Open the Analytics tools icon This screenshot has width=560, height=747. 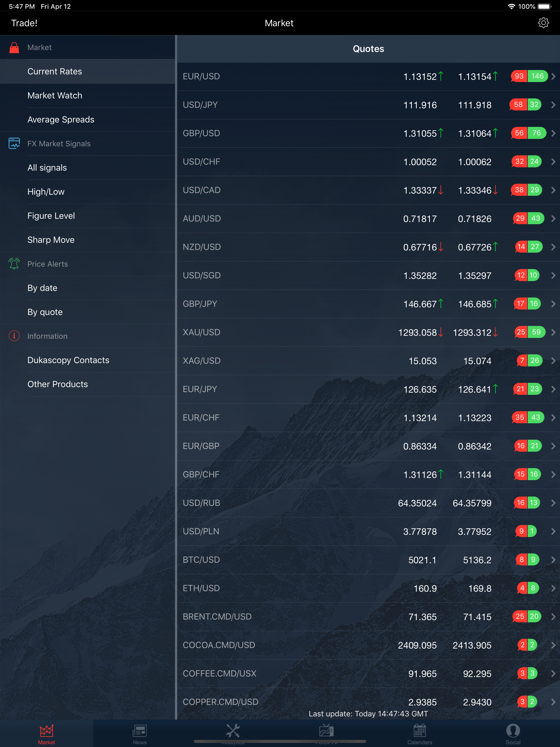(233, 731)
